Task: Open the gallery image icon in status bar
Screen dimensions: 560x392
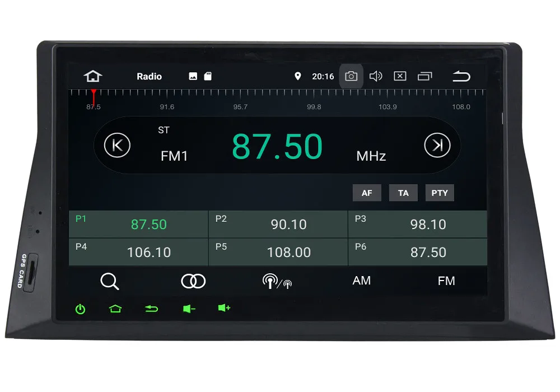Action: click(x=193, y=76)
